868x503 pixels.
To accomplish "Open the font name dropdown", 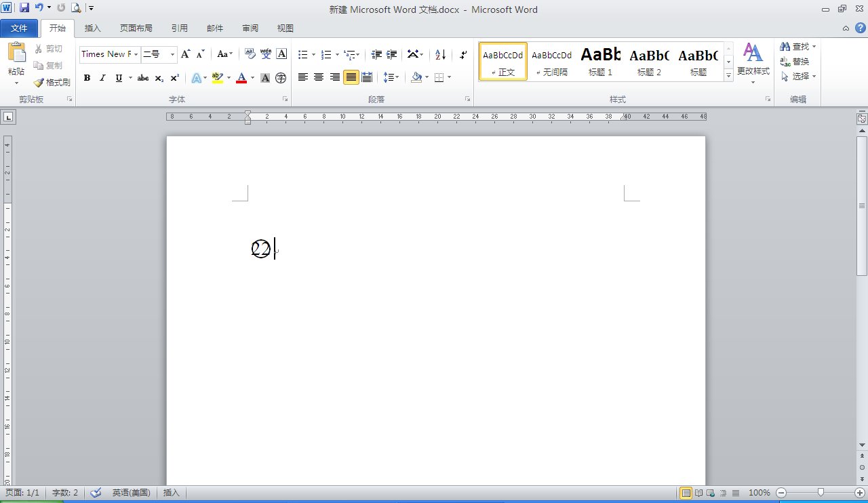I will point(136,54).
